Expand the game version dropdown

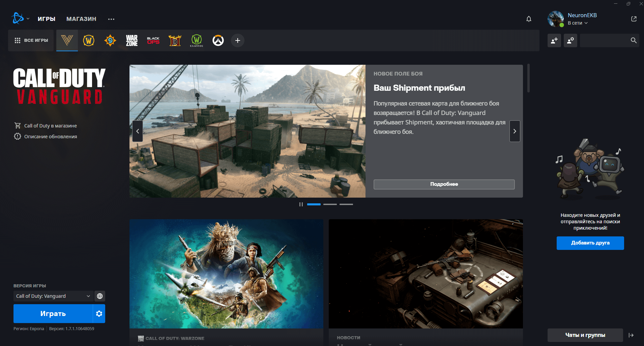click(53, 296)
